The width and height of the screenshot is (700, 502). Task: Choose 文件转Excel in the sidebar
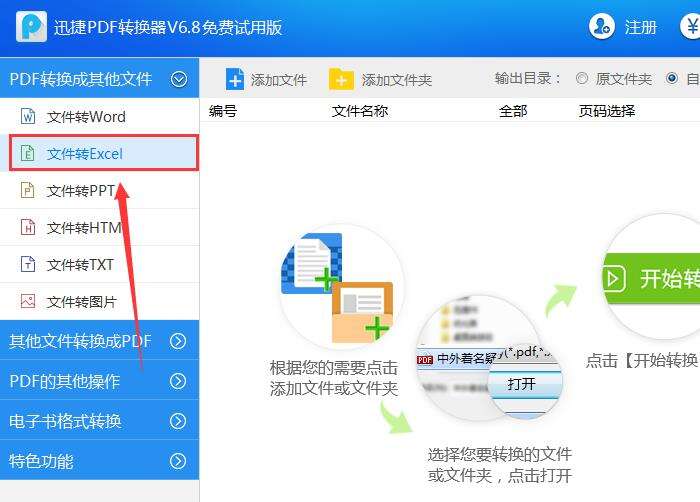pos(104,153)
